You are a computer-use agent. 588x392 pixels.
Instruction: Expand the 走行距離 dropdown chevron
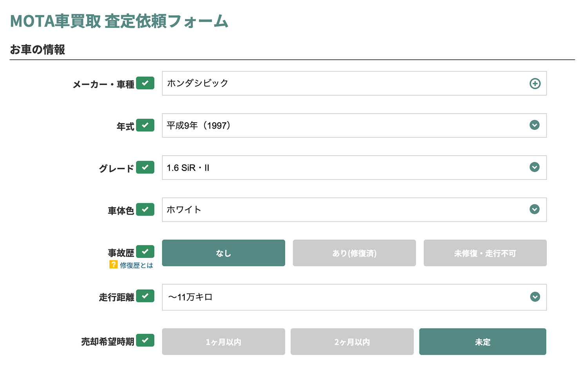click(535, 297)
